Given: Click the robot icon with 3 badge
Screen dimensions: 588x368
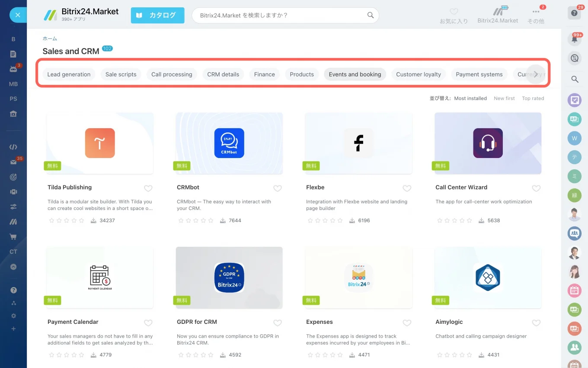Looking at the screenshot, I should 13,69.
